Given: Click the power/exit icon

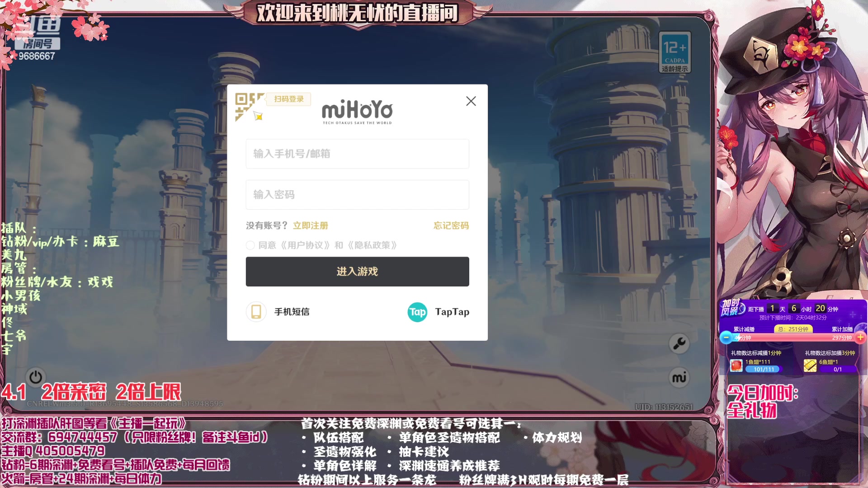Looking at the screenshot, I should 36,377.
